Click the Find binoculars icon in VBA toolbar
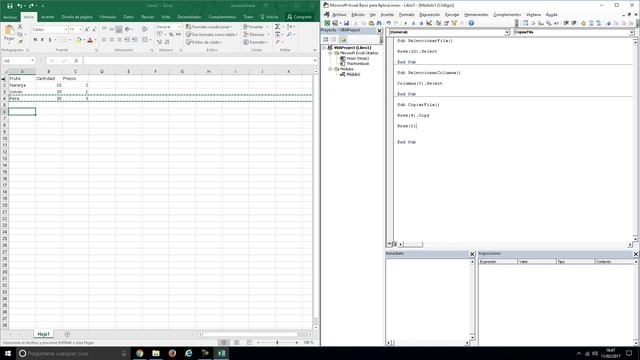This screenshot has width=640, height=360. pos(379,23)
